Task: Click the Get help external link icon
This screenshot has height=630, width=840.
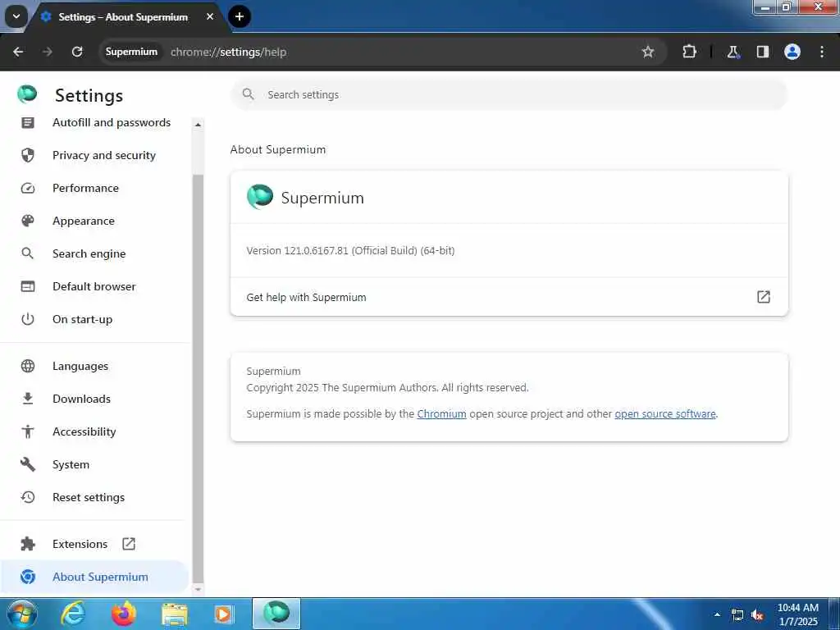Action: coord(764,297)
